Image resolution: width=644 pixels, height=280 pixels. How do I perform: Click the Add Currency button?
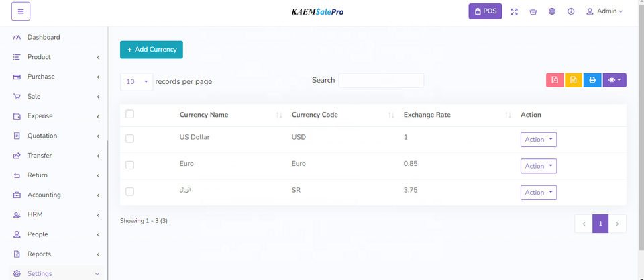click(x=152, y=50)
